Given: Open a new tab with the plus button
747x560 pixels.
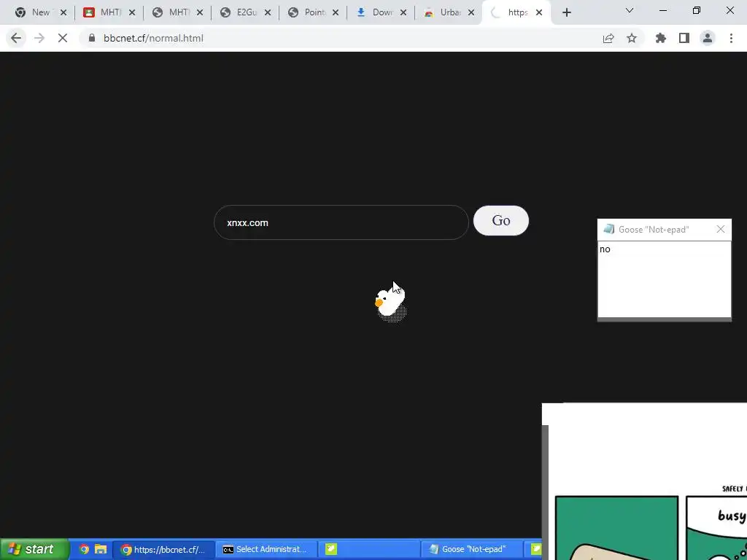Looking at the screenshot, I should pyautogui.click(x=566, y=13).
